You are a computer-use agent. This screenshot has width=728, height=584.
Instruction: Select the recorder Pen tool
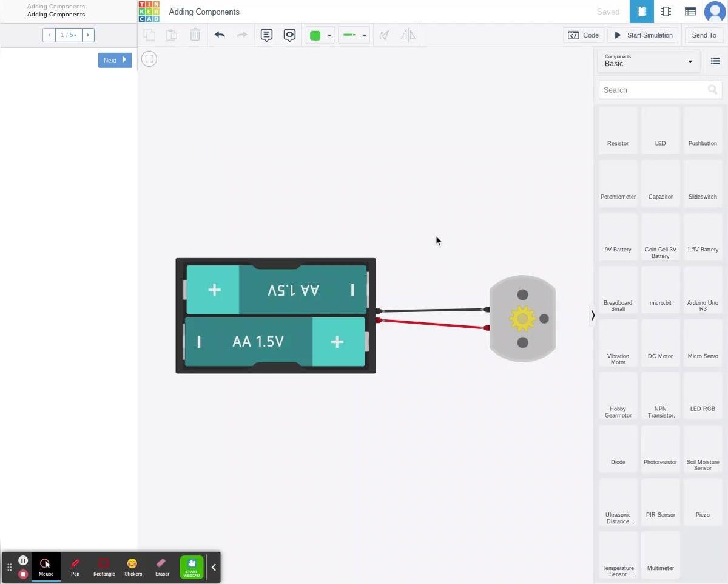coord(75,567)
